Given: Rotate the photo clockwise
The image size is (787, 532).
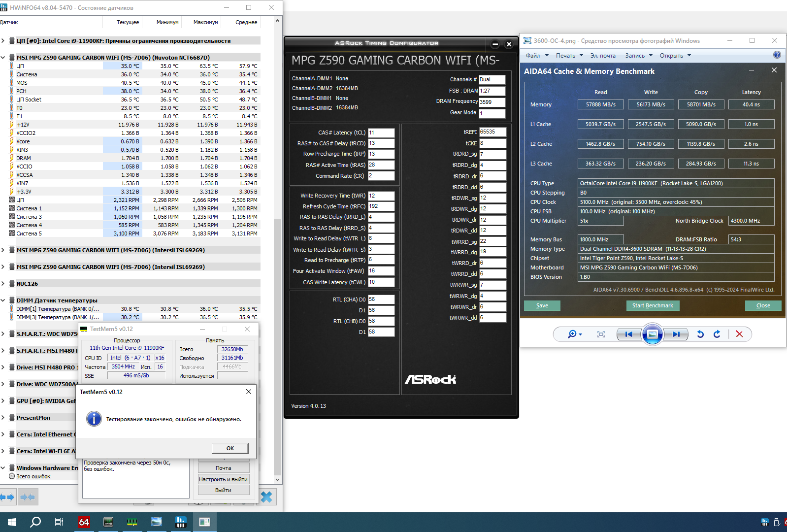Looking at the screenshot, I should (x=717, y=334).
